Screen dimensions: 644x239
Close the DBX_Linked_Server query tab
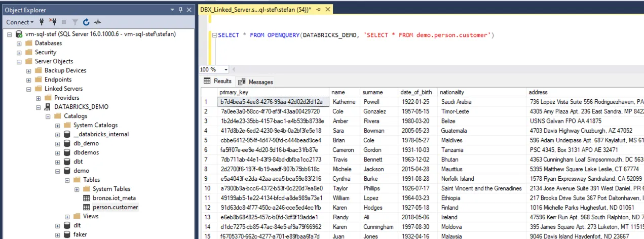(x=328, y=10)
